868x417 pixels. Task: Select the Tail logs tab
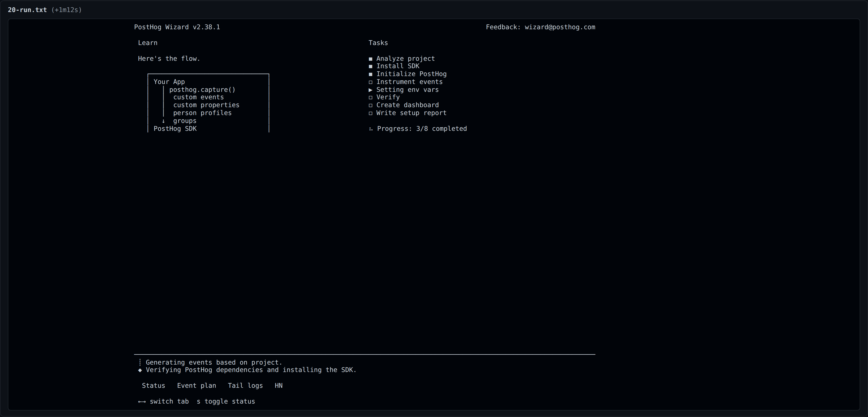[245, 386]
